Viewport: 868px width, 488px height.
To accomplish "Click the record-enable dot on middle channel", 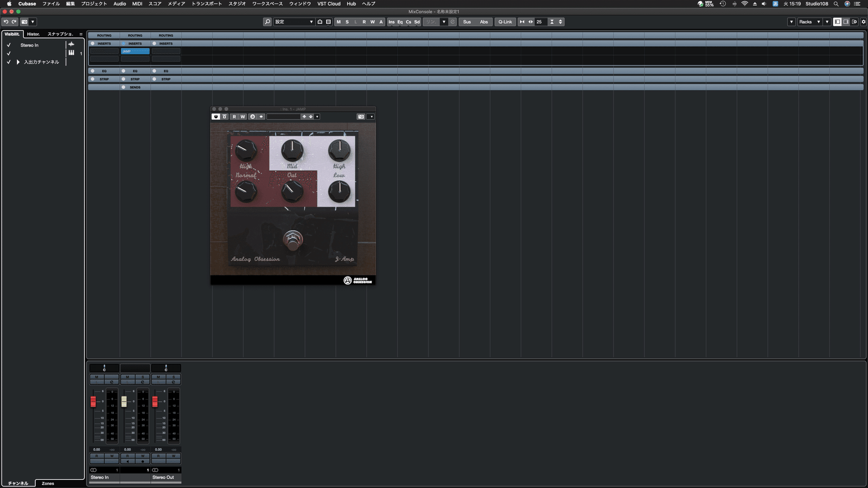I will point(143,461).
